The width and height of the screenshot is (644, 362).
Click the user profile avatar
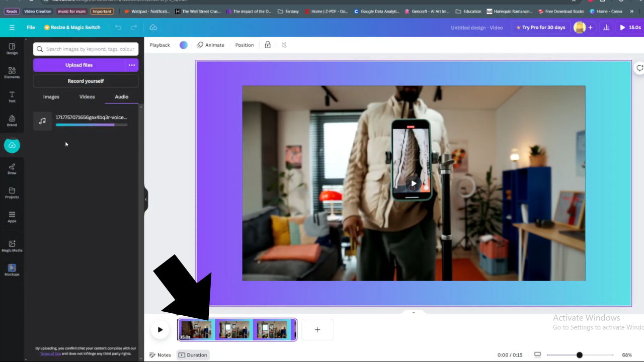(580, 28)
